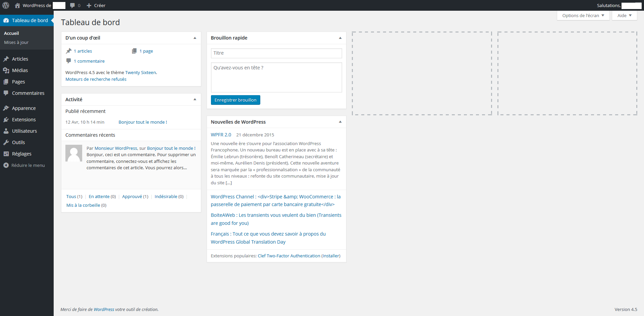The height and width of the screenshot is (316, 644).
Task: Open the 1 page link
Action: tap(146, 51)
